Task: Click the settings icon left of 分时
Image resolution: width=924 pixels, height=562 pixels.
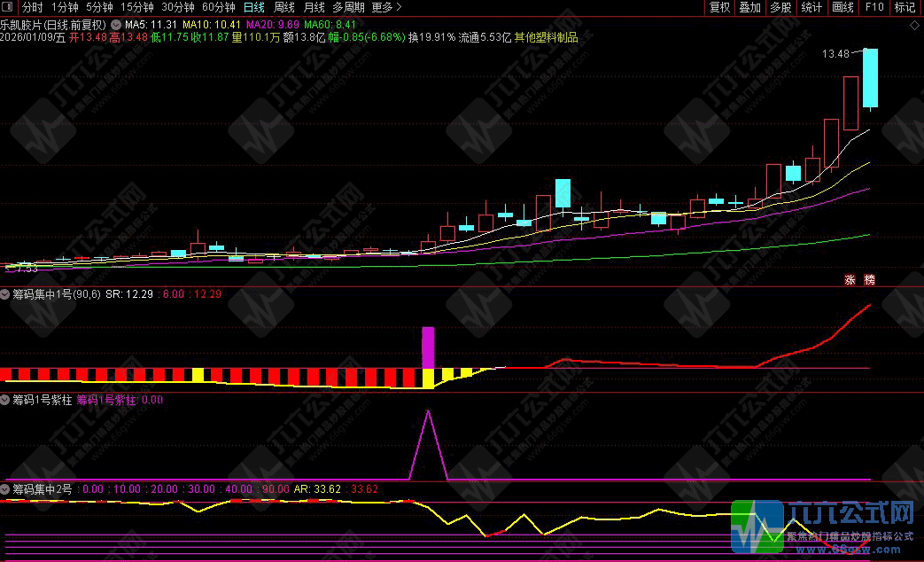Action: (8, 7)
